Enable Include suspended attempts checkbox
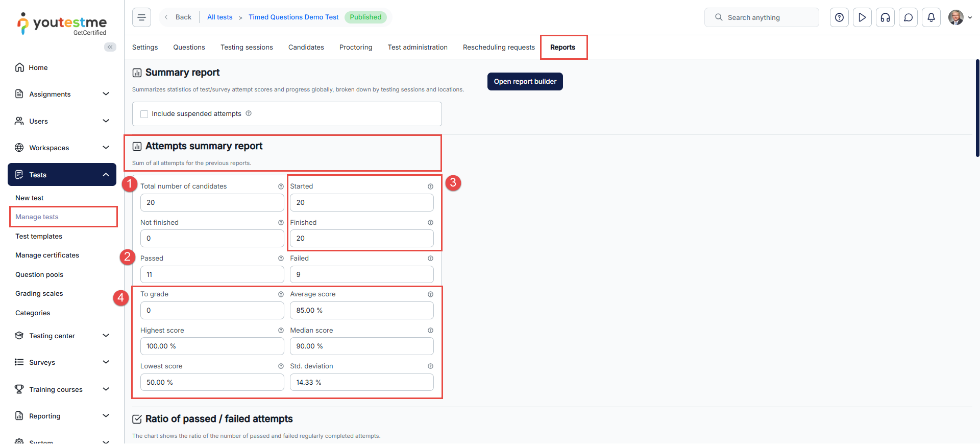 [144, 114]
